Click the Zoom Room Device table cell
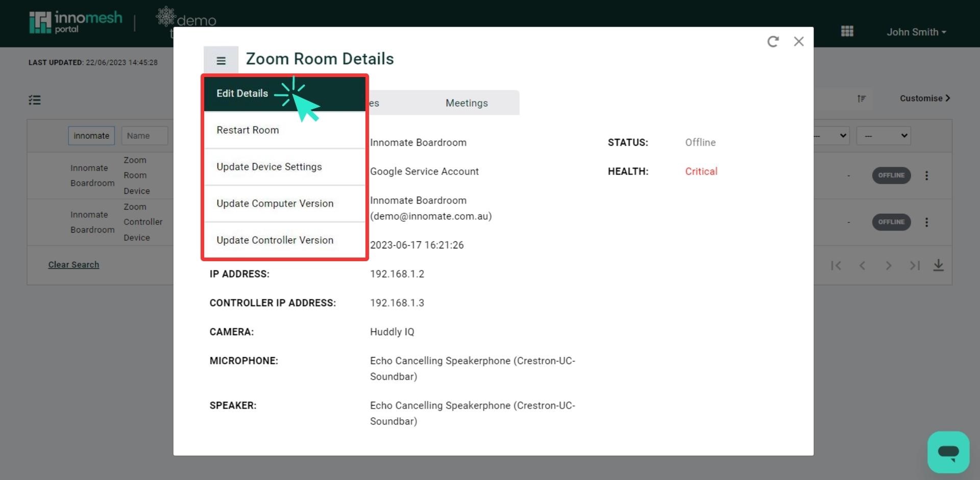This screenshot has height=480, width=980. click(x=136, y=175)
